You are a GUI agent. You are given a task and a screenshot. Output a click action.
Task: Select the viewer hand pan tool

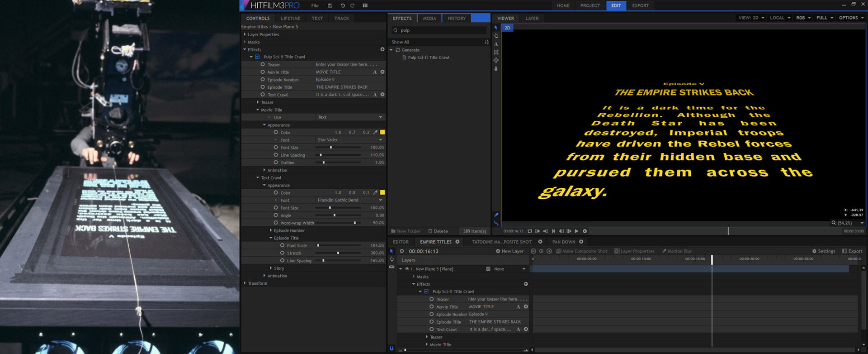[x=496, y=36]
